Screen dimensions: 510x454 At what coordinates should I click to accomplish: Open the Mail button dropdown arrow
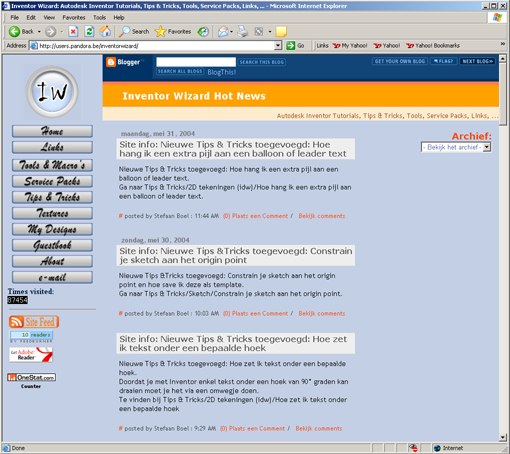point(232,32)
